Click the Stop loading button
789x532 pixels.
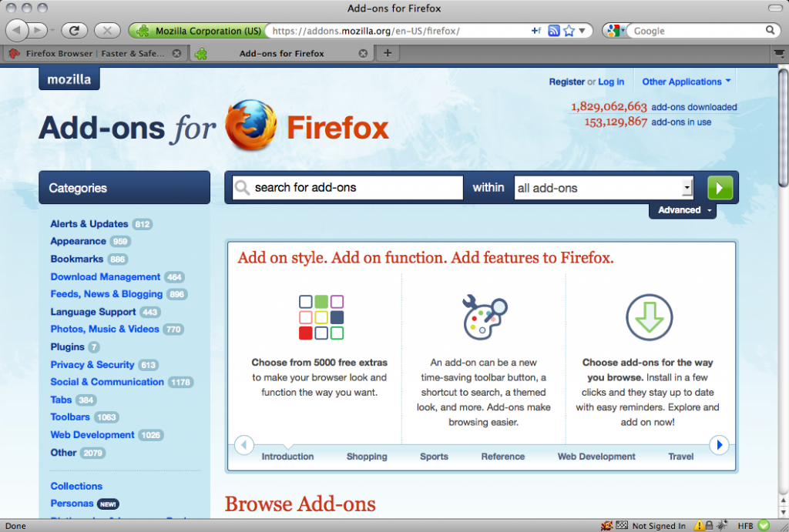click(x=107, y=31)
